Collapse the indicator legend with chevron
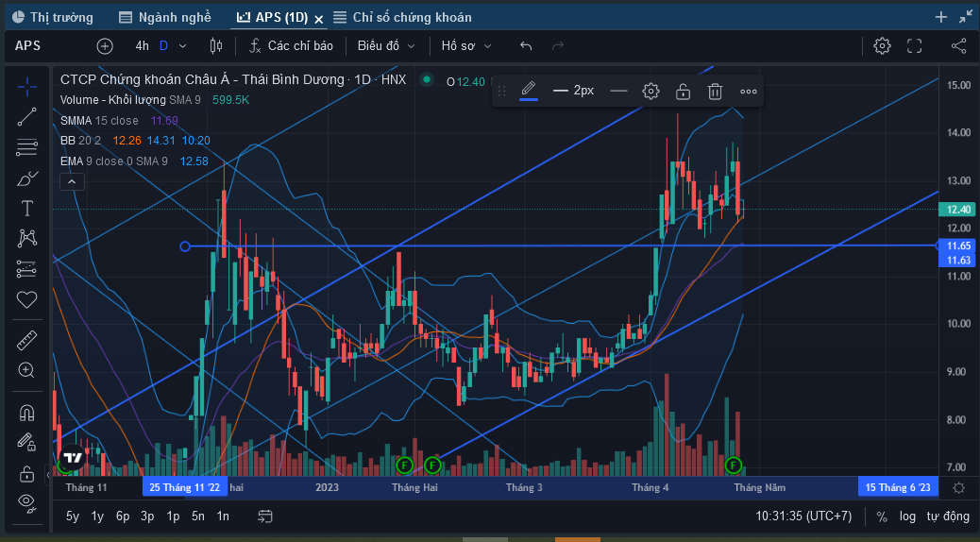980x542 pixels. [72, 182]
